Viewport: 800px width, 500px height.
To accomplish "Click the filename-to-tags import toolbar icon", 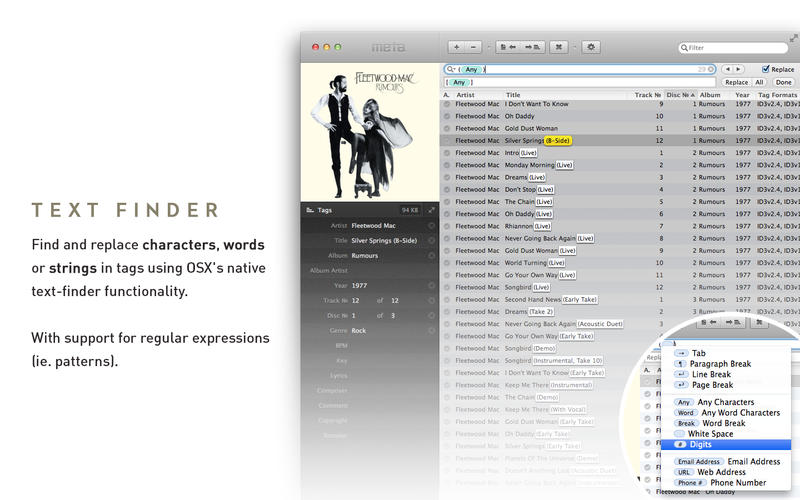I will pos(508,47).
